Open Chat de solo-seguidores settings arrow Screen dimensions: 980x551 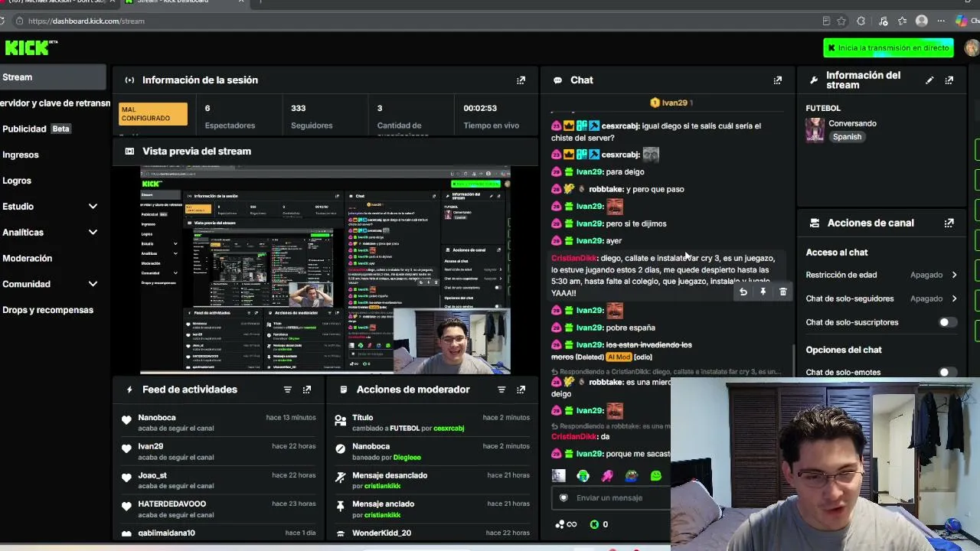pos(954,298)
